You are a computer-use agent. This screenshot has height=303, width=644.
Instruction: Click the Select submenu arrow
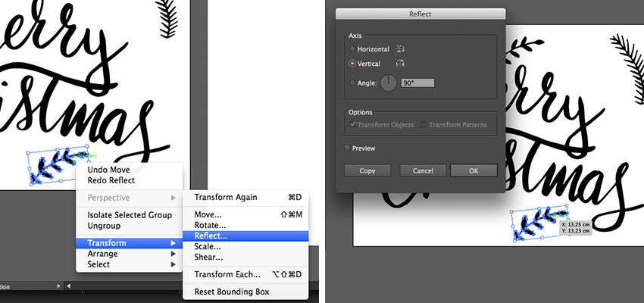[x=174, y=264]
